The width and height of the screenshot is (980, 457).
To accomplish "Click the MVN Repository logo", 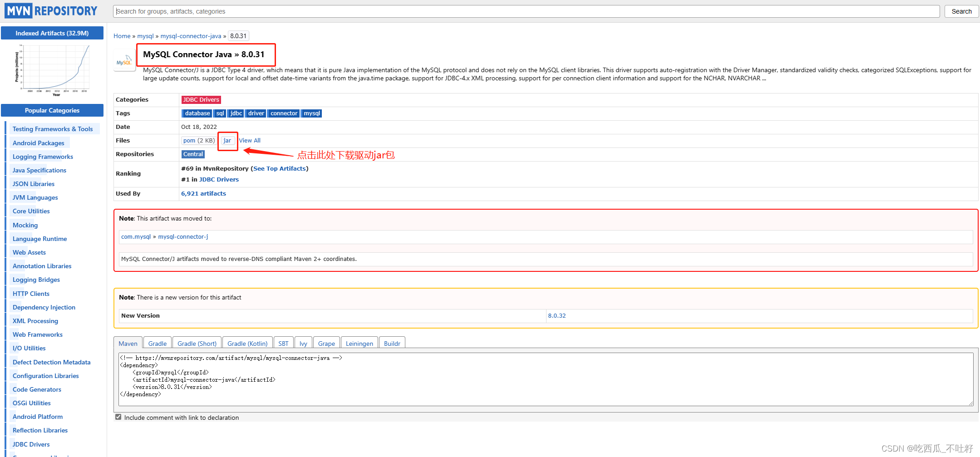I will [x=51, y=11].
